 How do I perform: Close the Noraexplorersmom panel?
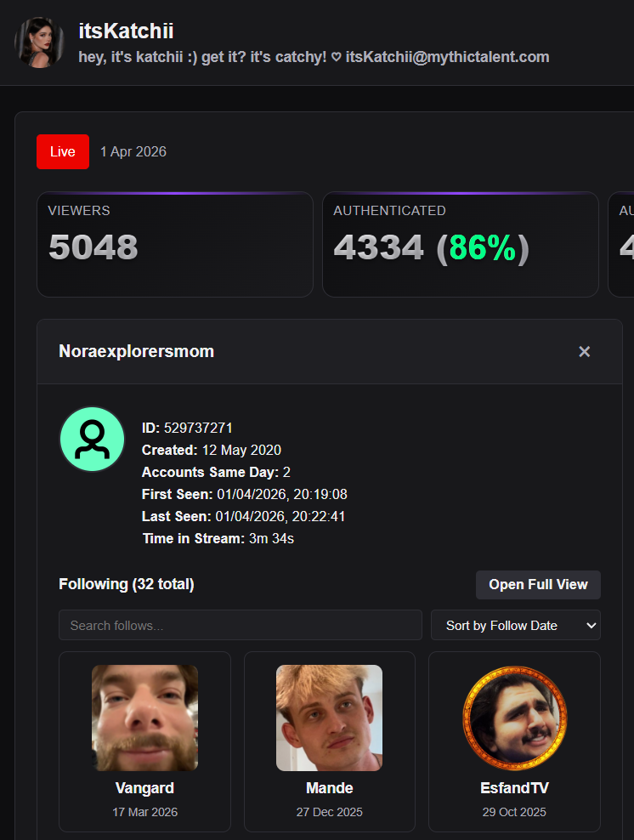click(584, 351)
